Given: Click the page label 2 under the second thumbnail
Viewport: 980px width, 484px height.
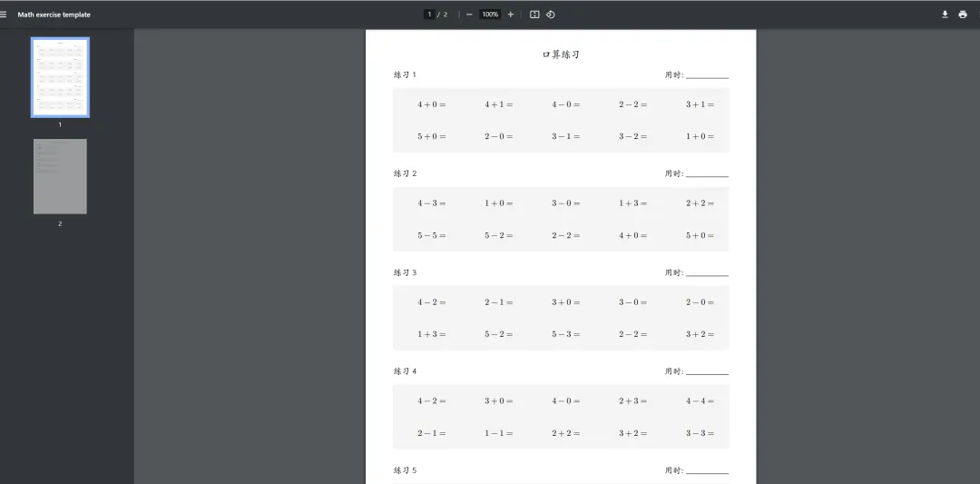Looking at the screenshot, I should pyautogui.click(x=60, y=223).
